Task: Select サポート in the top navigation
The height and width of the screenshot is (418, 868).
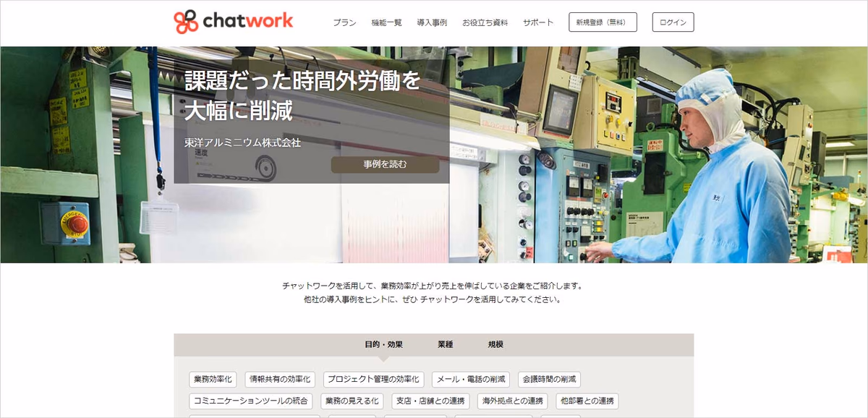Action: 538,22
